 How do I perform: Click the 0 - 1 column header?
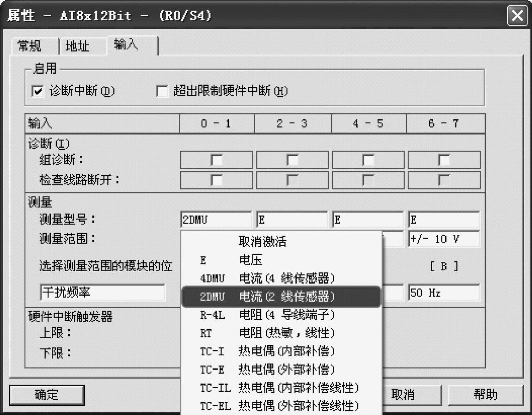tap(216, 123)
